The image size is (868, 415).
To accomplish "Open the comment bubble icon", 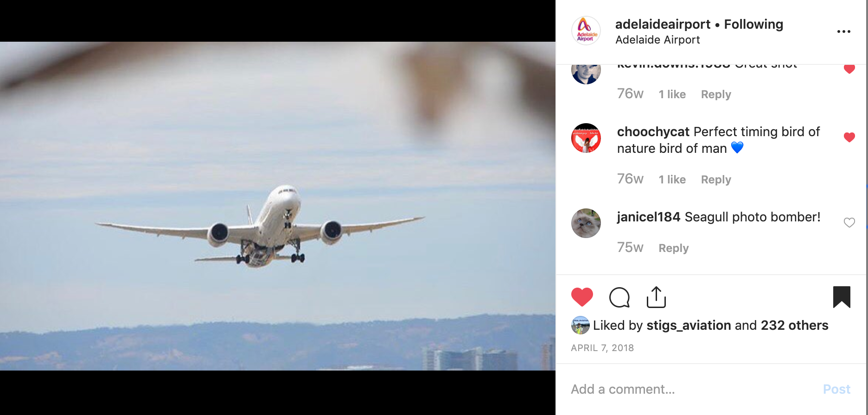I will (x=619, y=297).
